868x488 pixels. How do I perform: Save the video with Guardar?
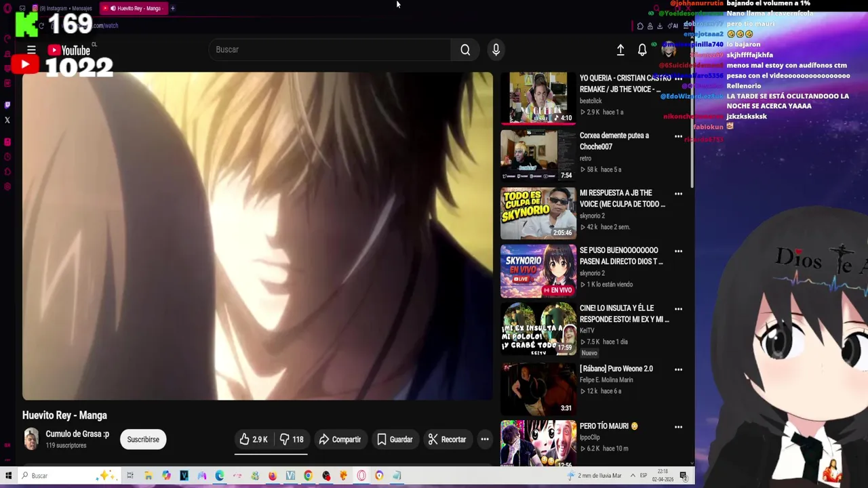395,439
